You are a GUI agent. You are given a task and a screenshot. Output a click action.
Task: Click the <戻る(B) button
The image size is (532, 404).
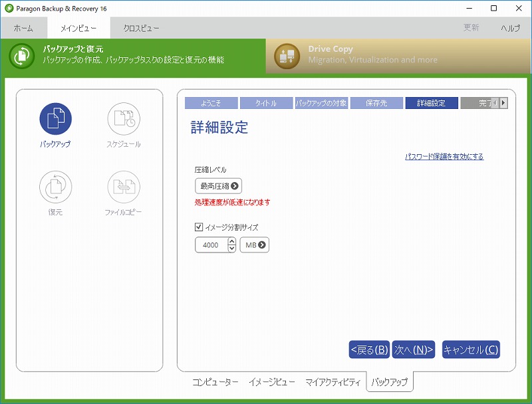click(x=370, y=350)
